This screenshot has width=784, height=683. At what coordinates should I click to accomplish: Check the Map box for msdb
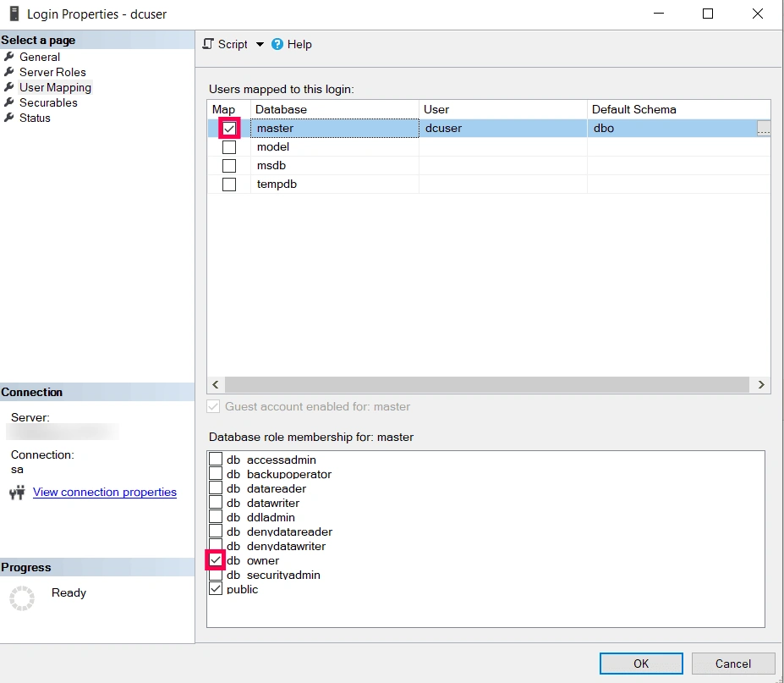[x=229, y=166]
